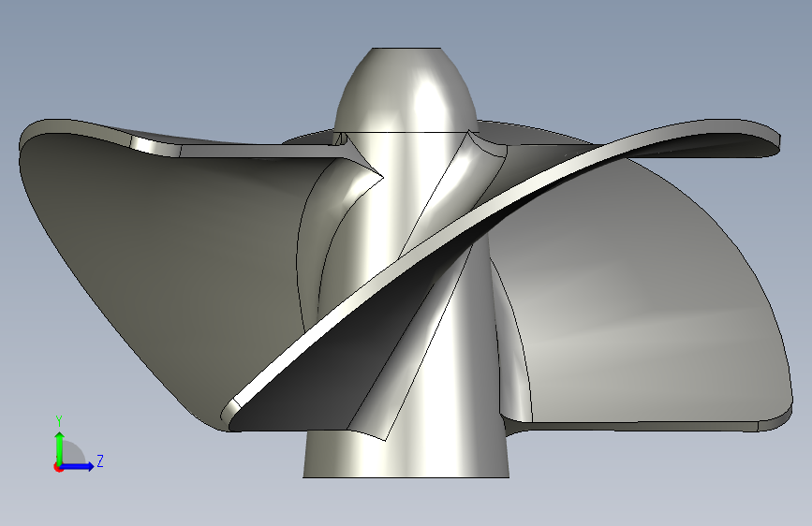Click the red origin ball of axis triad
Screen dimensions: 812x526
click(58, 467)
